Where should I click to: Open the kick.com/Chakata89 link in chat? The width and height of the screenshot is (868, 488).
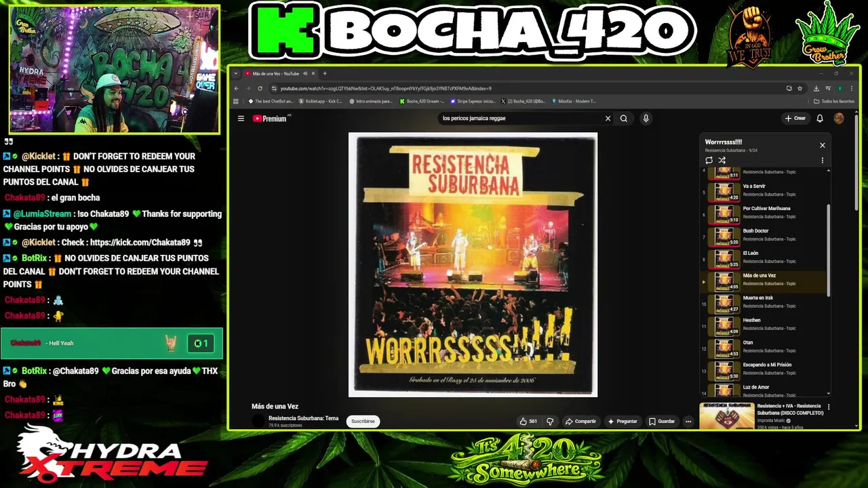[x=140, y=243]
